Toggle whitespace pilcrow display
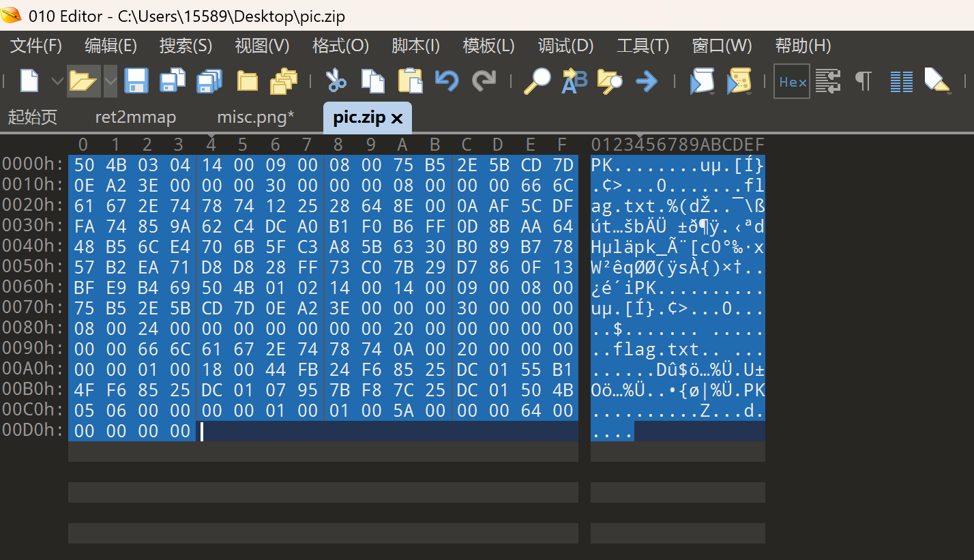Image resolution: width=974 pixels, height=560 pixels. click(x=864, y=81)
